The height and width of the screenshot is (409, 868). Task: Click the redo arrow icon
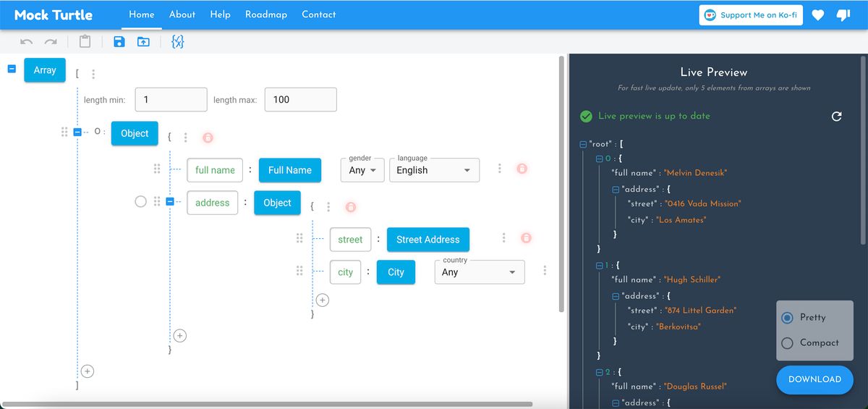tap(51, 42)
